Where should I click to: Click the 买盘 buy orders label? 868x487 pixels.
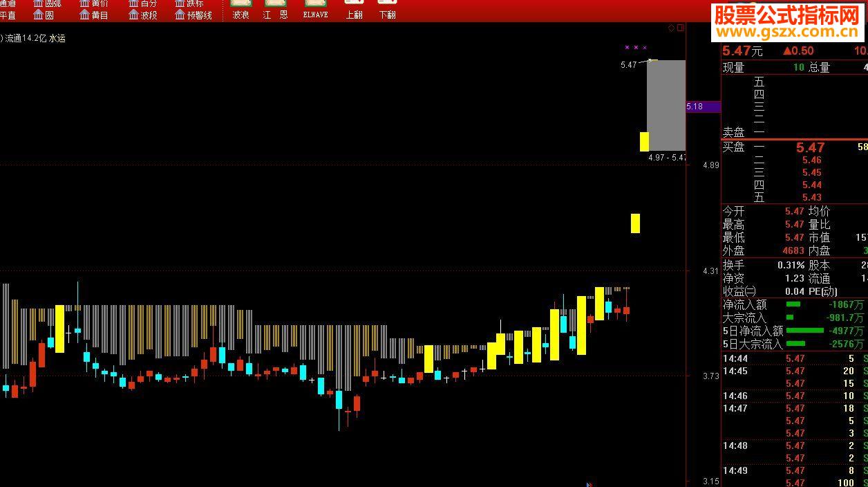(x=733, y=147)
